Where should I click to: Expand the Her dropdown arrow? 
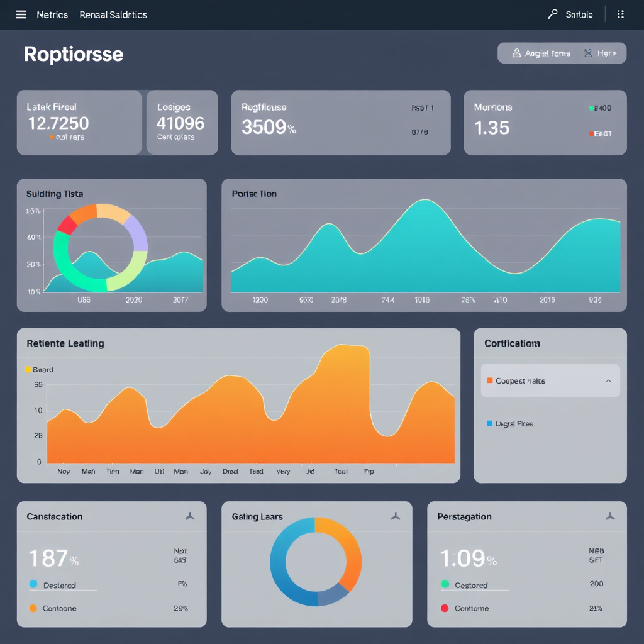[x=615, y=53]
